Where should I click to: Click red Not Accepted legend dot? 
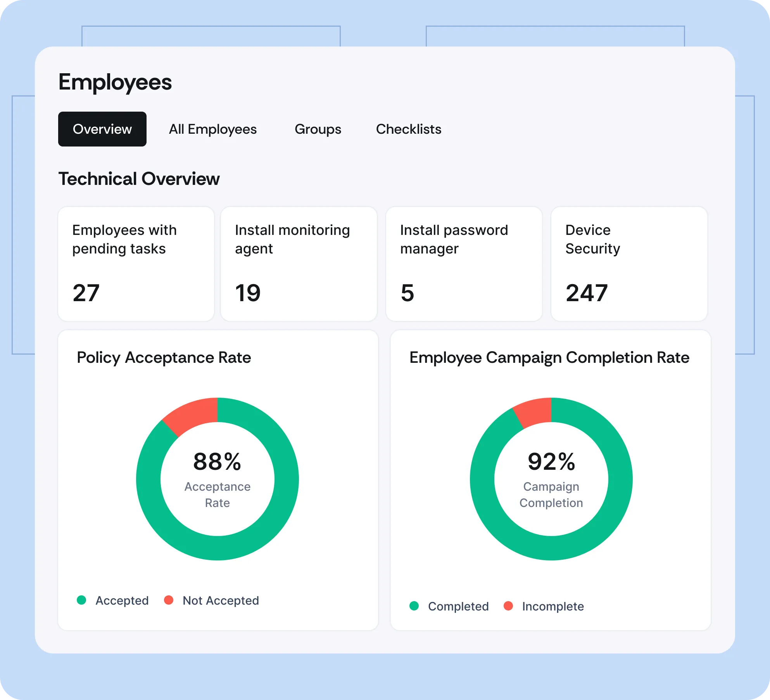click(169, 600)
